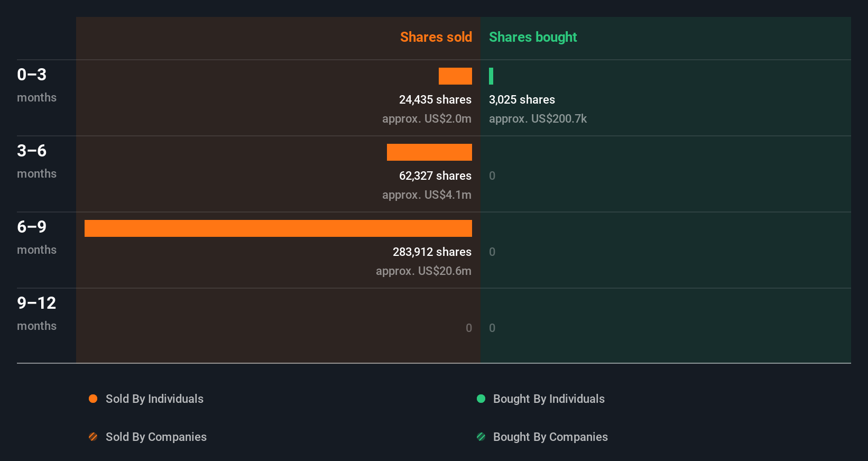Viewport: 868px width, 461px height.
Task: Click the green Bought By Individuals legend dot
Action: coord(481,399)
